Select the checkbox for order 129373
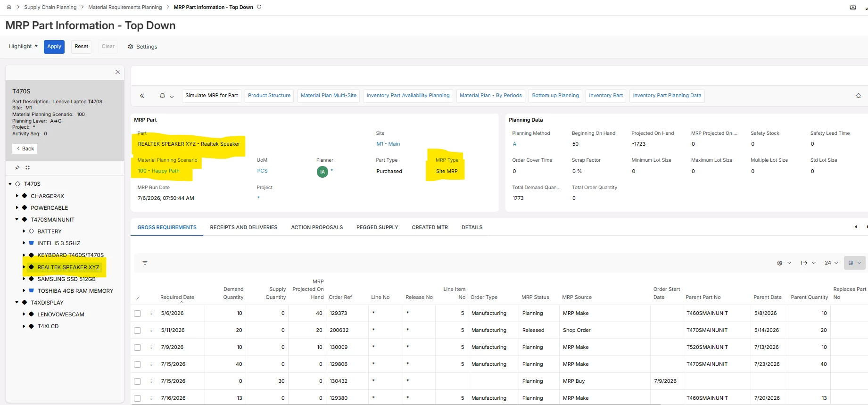 click(138, 314)
